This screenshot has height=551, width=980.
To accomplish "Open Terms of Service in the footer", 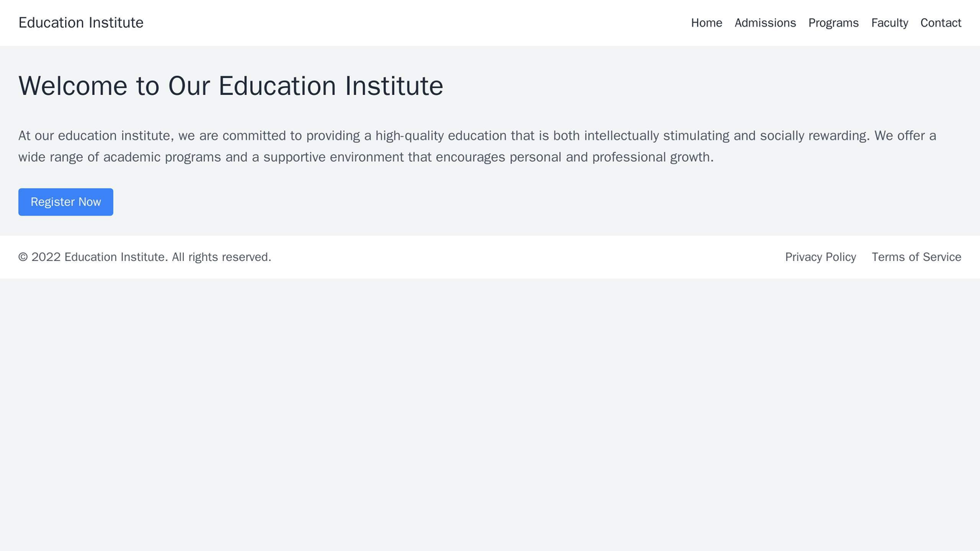I will (916, 256).
